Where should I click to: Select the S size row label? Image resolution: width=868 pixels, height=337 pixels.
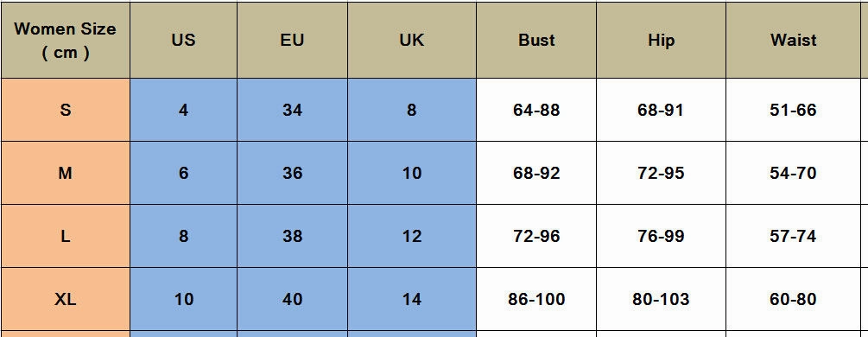tap(66, 110)
